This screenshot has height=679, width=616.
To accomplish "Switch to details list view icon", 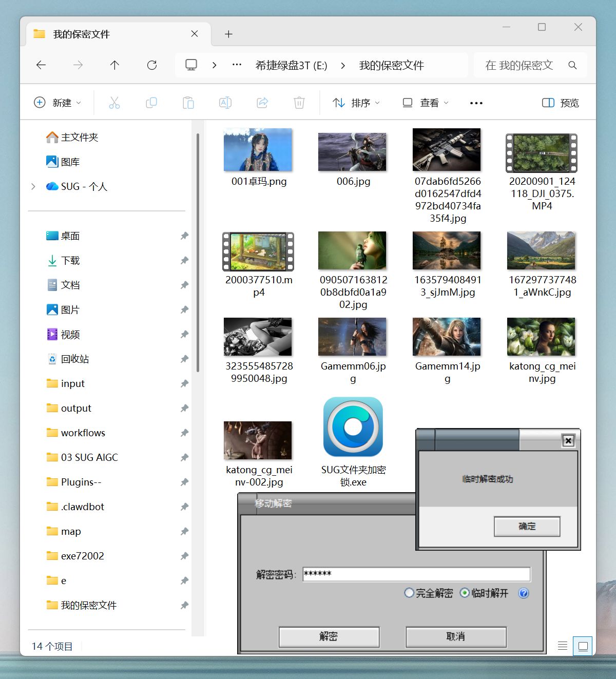I will tap(563, 646).
